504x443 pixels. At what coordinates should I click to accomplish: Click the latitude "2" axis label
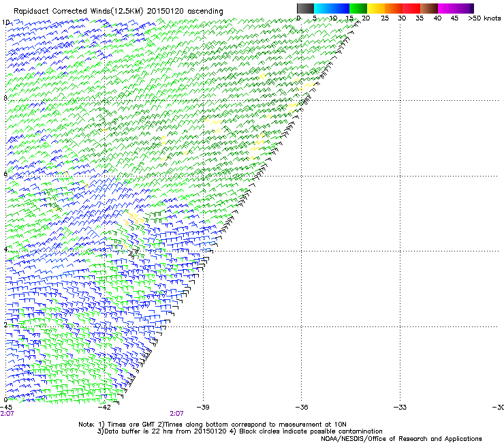[5, 324]
